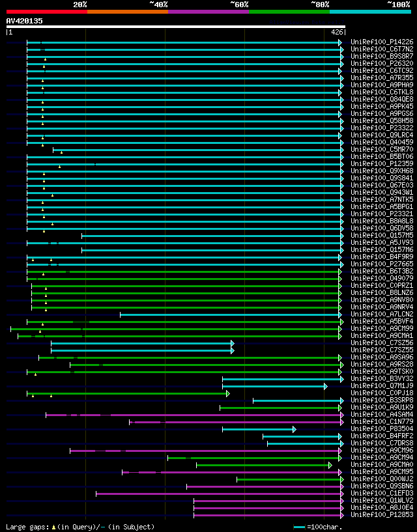Open hit UniRef100_A7LCN2
417x532 pixels.
pyautogui.click(x=382, y=314)
